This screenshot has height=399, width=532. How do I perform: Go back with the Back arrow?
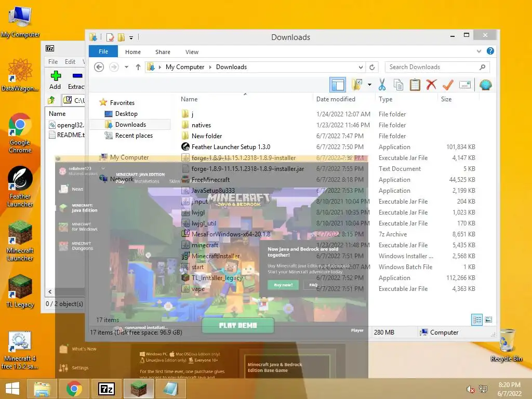pyautogui.click(x=99, y=67)
